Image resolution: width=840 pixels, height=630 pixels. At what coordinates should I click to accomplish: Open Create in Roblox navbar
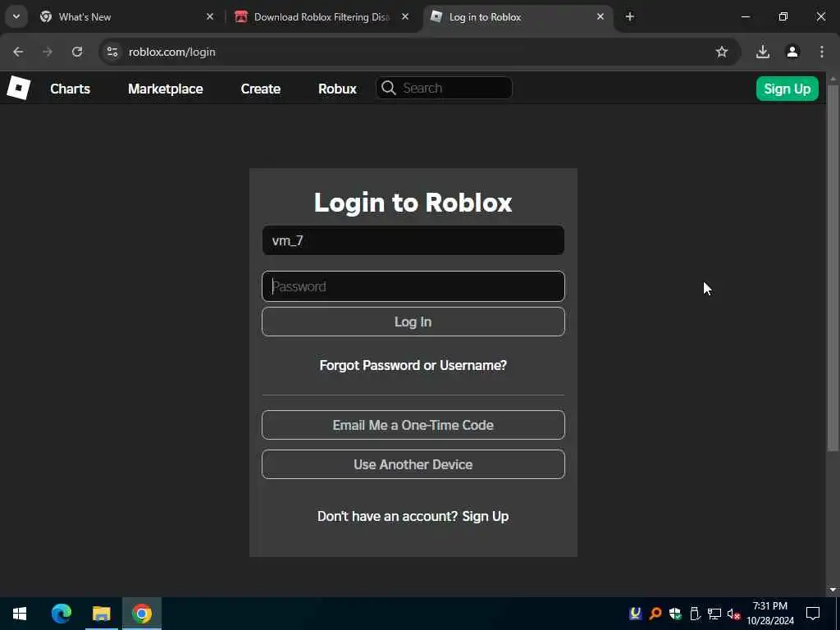point(260,89)
